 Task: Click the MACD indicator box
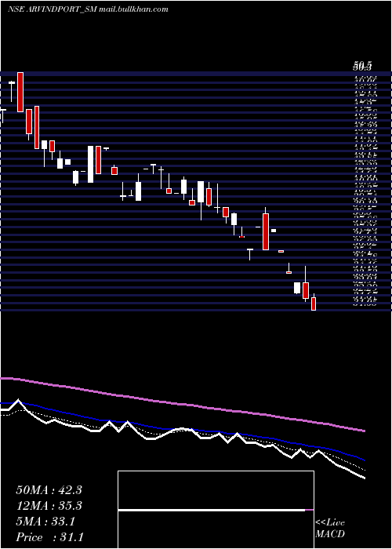(216, 510)
